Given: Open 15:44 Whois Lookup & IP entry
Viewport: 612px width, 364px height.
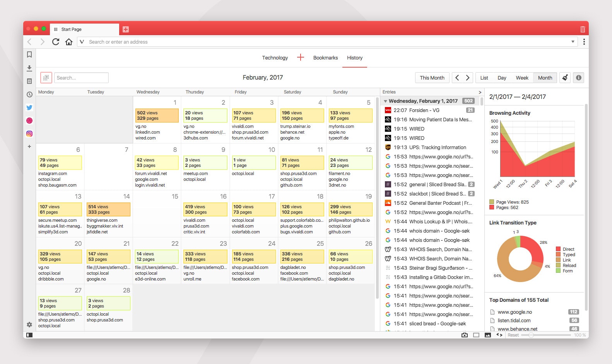Looking at the screenshot, I should tap(429, 221).
